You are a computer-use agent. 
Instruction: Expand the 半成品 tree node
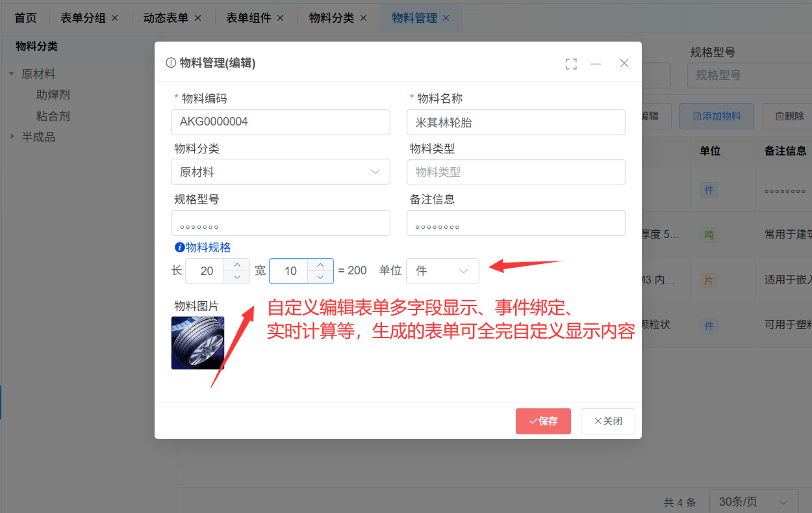click(x=12, y=137)
